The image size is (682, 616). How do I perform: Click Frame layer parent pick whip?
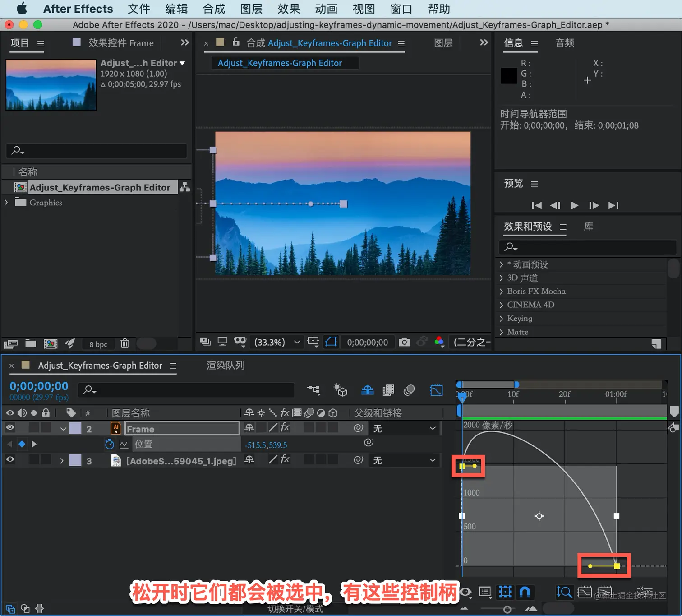[358, 428]
